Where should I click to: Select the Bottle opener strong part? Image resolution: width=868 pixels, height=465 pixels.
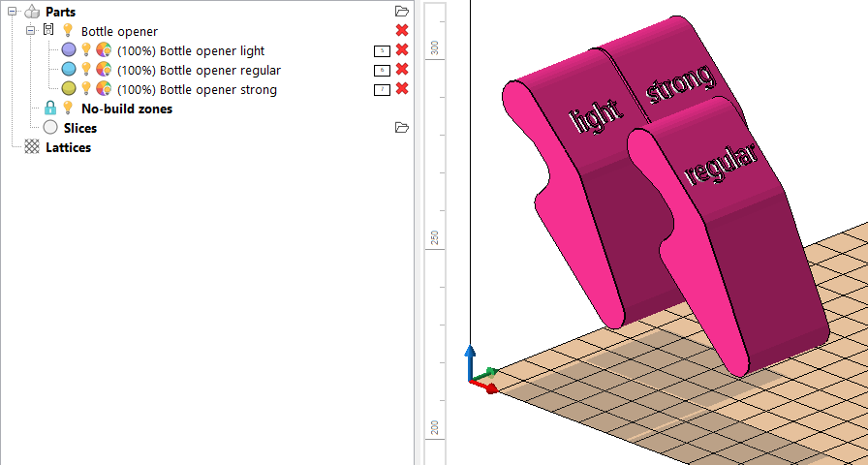click(x=197, y=90)
